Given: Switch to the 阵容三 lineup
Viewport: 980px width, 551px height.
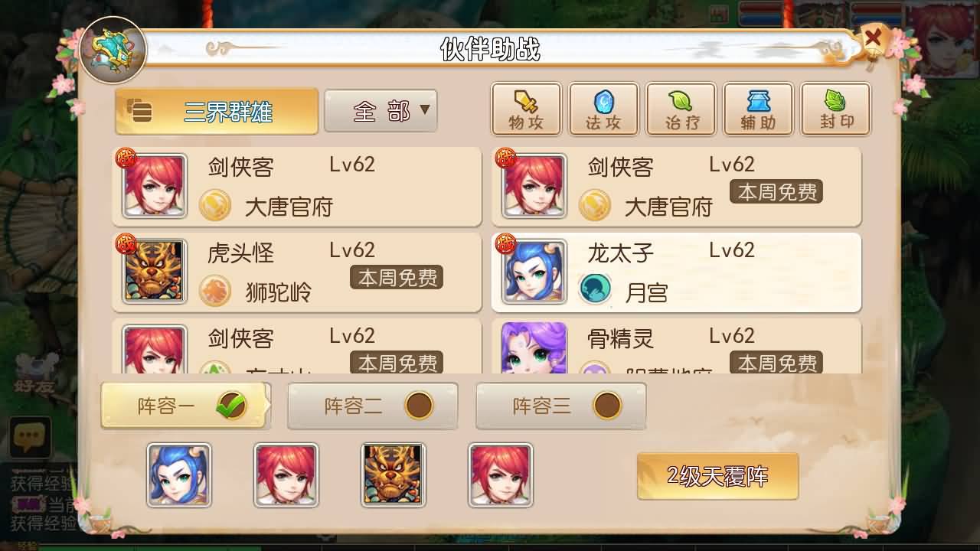Looking at the screenshot, I should pos(560,406).
